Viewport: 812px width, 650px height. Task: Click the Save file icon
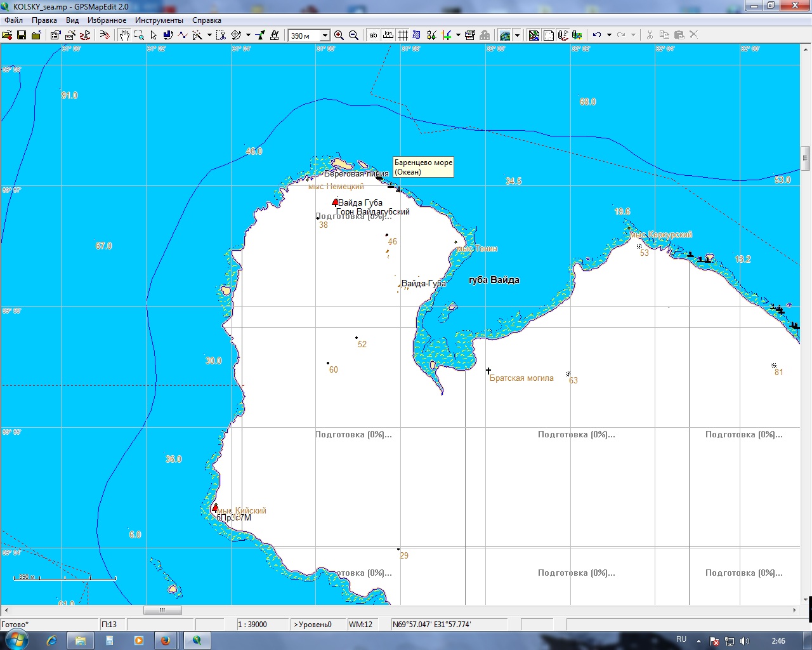(22, 36)
